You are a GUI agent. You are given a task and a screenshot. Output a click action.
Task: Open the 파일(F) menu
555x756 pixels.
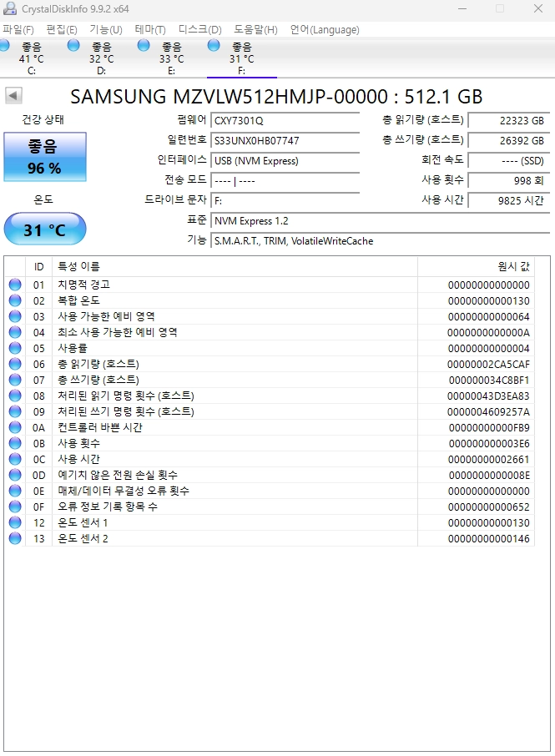[x=18, y=30]
